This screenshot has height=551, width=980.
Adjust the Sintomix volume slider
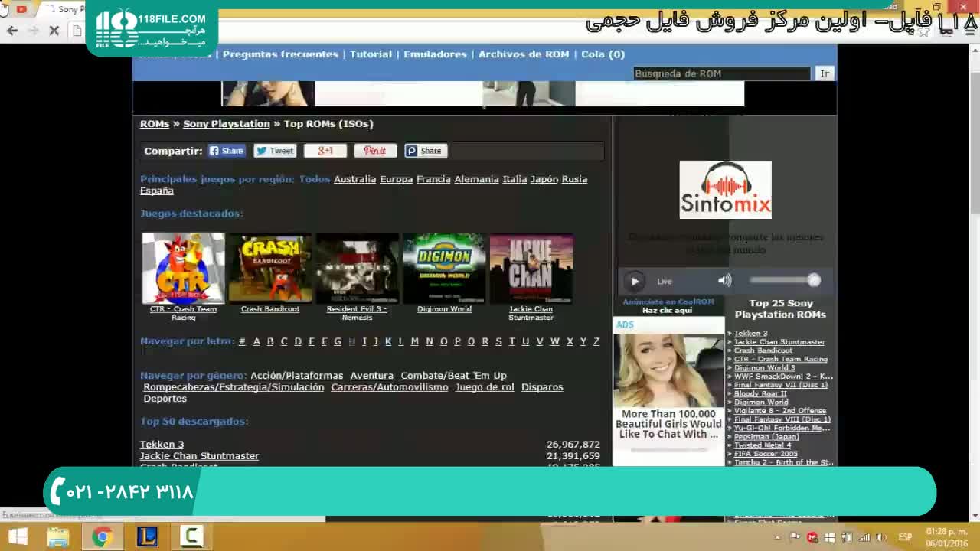[x=785, y=280]
